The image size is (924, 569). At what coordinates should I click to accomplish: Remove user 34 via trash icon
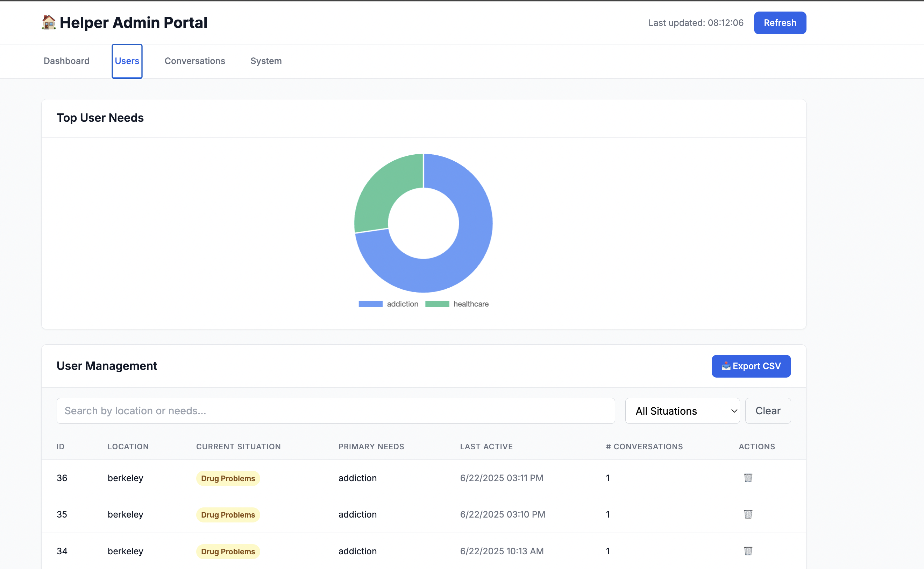click(748, 551)
